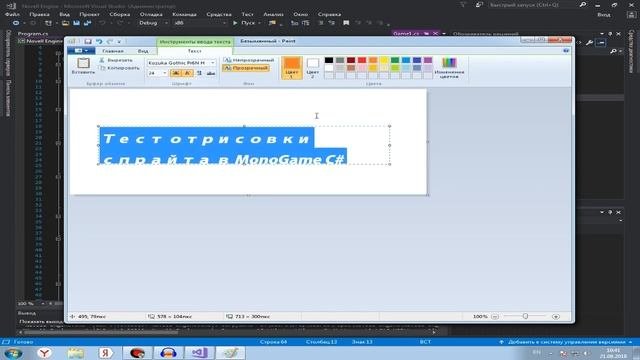
Task: Open the Правка menu in Visual Studio
Action: [39, 14]
